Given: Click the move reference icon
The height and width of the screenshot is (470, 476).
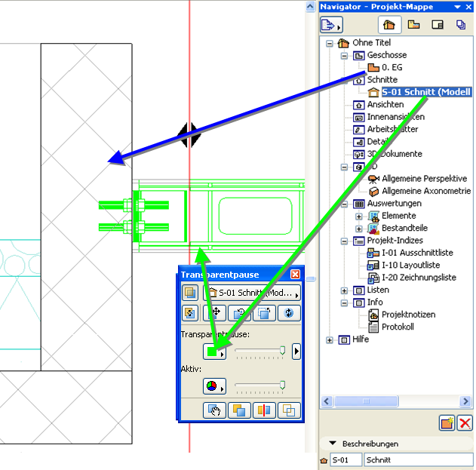Looking at the screenshot, I should (215, 313).
